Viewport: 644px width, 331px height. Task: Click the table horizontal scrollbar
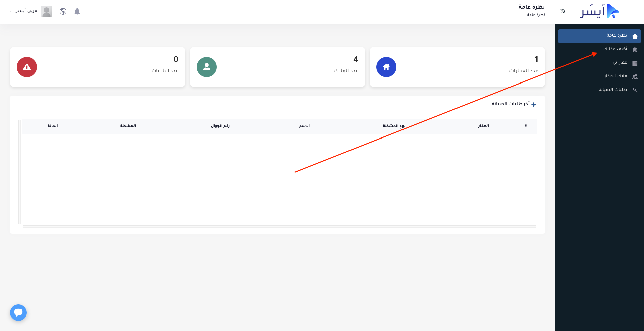[279, 227]
